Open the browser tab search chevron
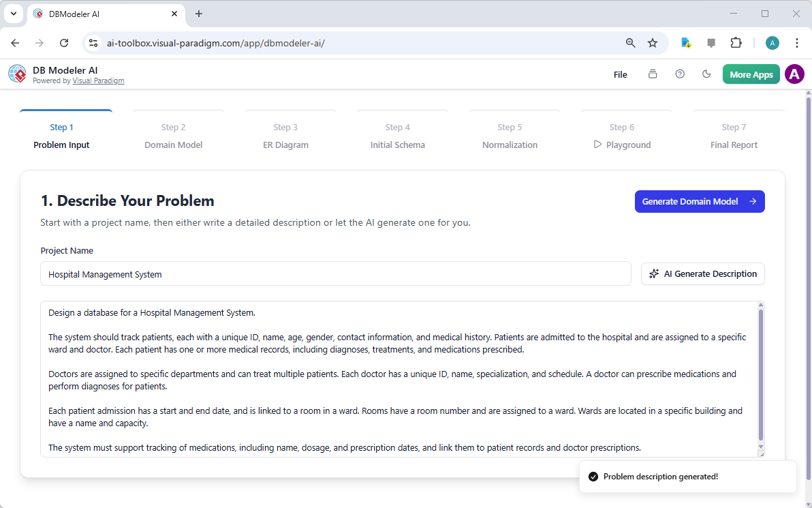812x508 pixels. [13, 14]
